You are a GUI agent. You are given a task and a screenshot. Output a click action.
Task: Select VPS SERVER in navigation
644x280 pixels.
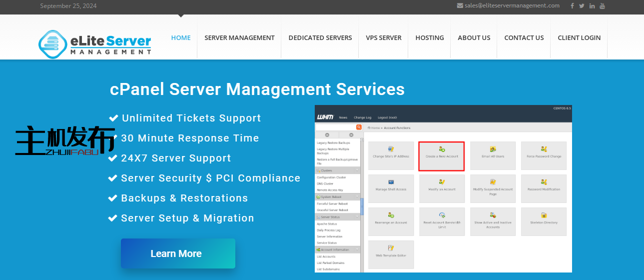pyautogui.click(x=384, y=37)
